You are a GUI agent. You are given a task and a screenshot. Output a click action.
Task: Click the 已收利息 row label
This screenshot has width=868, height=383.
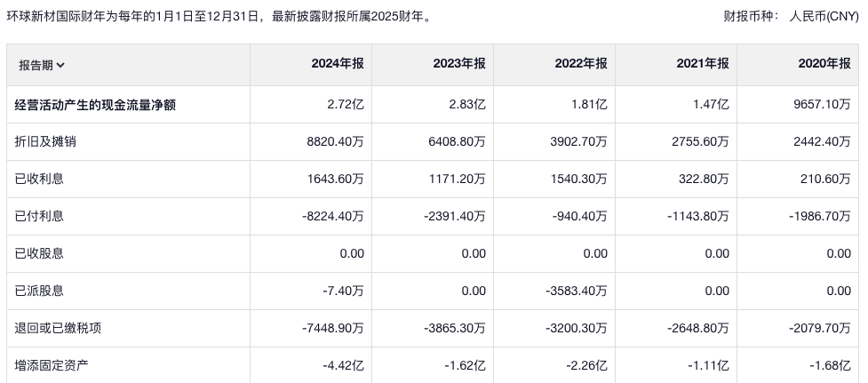(40, 180)
